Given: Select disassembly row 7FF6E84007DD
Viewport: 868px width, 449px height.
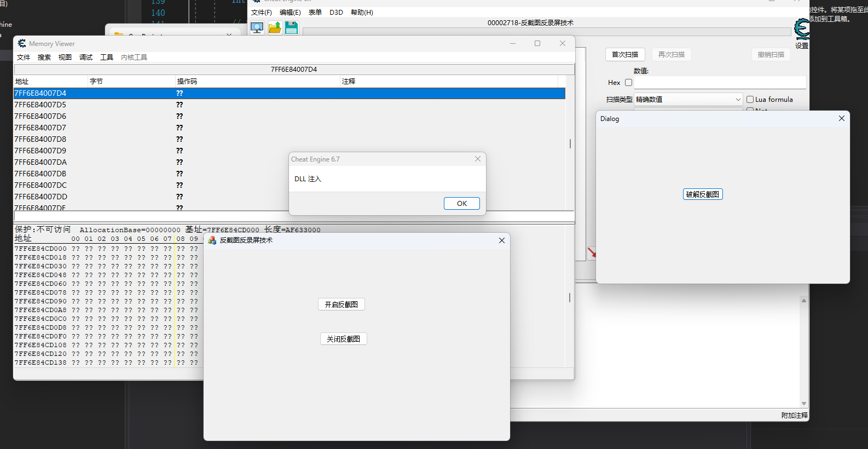Looking at the screenshot, I should click(290, 197).
